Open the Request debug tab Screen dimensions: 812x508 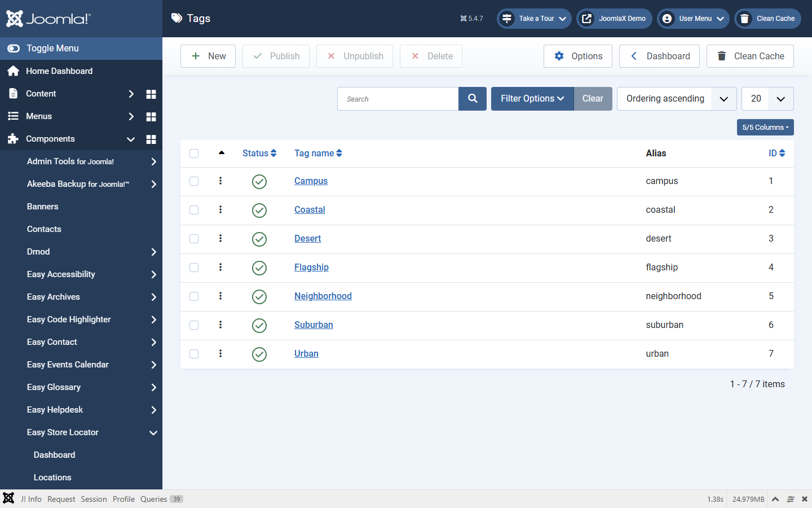pyautogui.click(x=61, y=499)
